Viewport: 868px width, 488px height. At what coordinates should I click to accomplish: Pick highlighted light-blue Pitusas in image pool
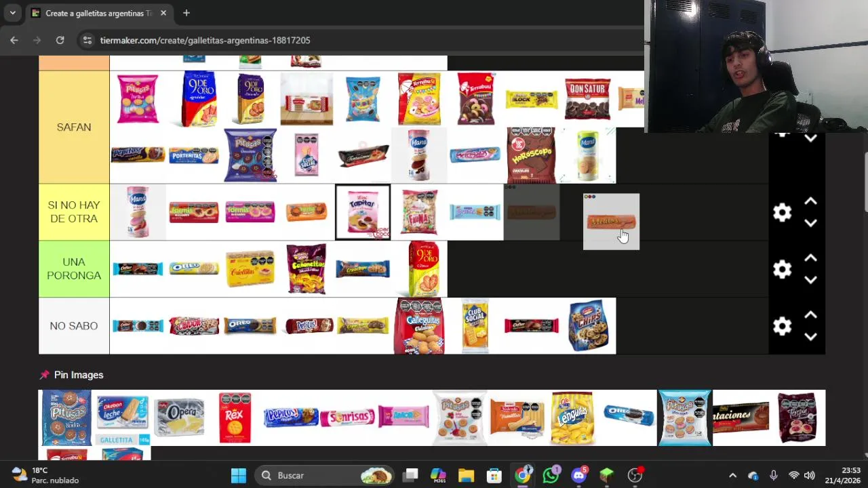coord(685,418)
